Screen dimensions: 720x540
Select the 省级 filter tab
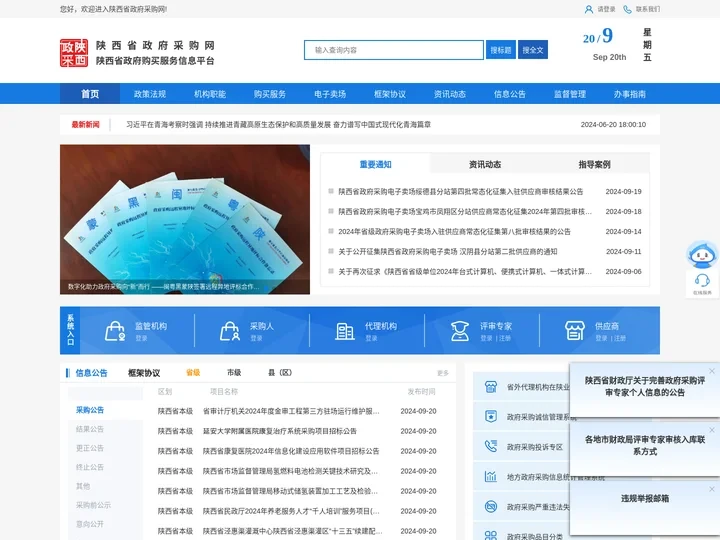(x=193, y=372)
